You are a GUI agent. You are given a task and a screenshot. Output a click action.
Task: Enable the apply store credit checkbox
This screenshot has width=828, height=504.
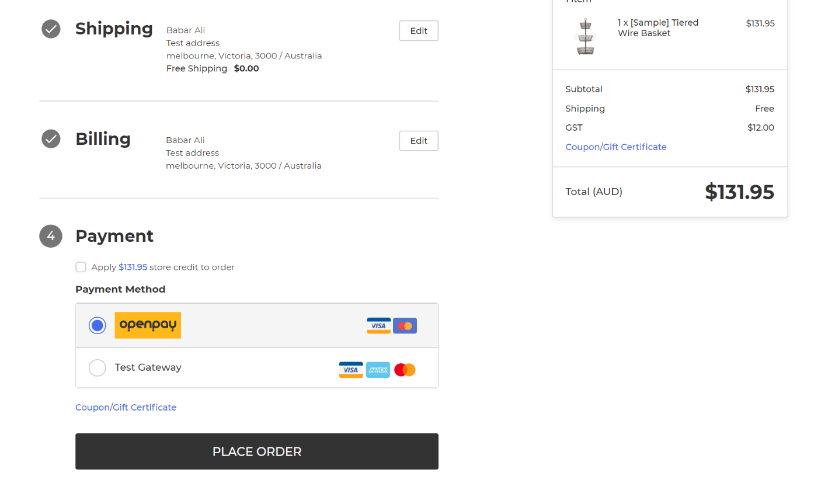[x=81, y=267]
